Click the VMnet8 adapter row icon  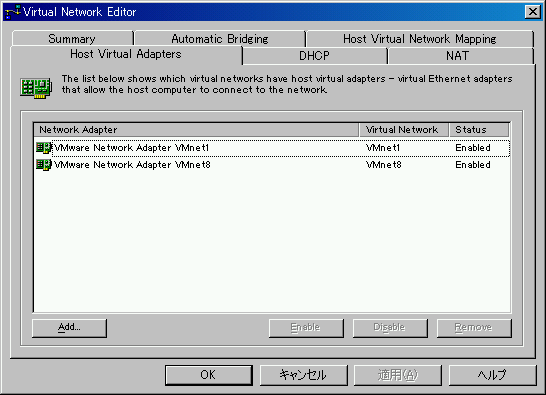coord(44,164)
